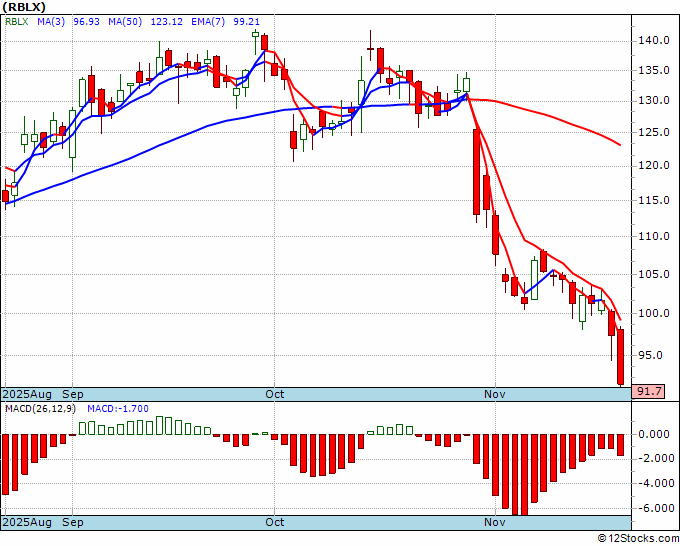Viewport: 680px width, 546px height.
Task: Click the 110.0 price axis label
Action: (x=654, y=236)
